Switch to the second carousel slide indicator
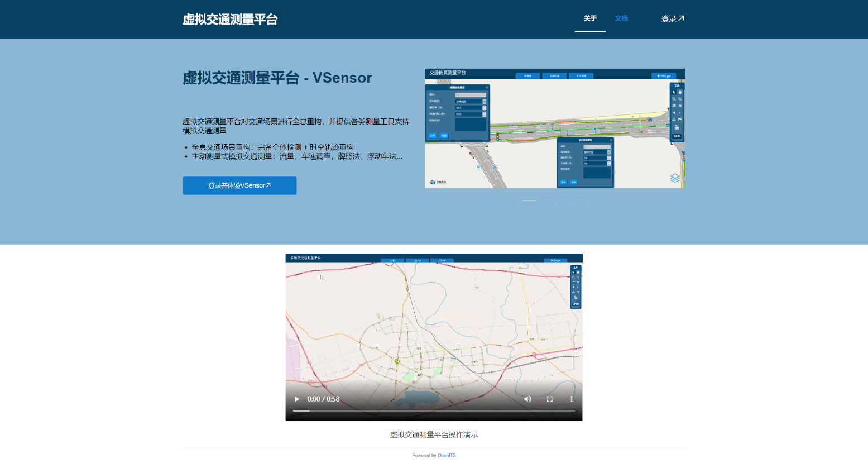This screenshot has width=868, height=468. [546, 200]
